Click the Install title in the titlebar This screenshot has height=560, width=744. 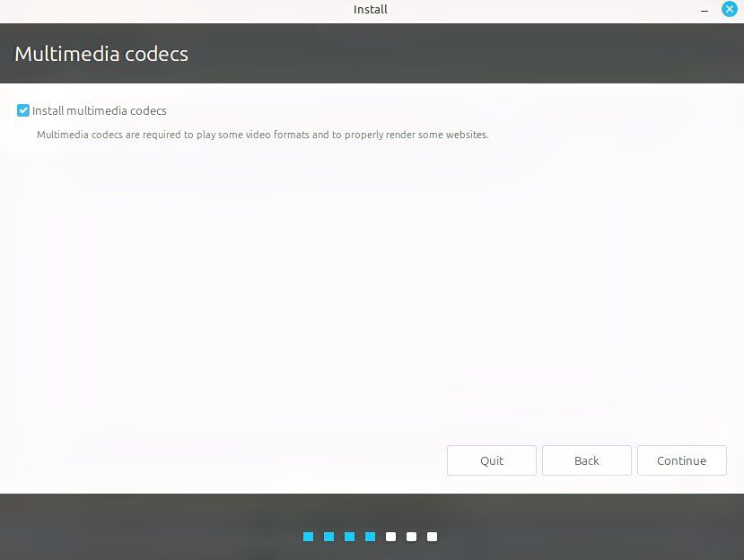point(369,9)
